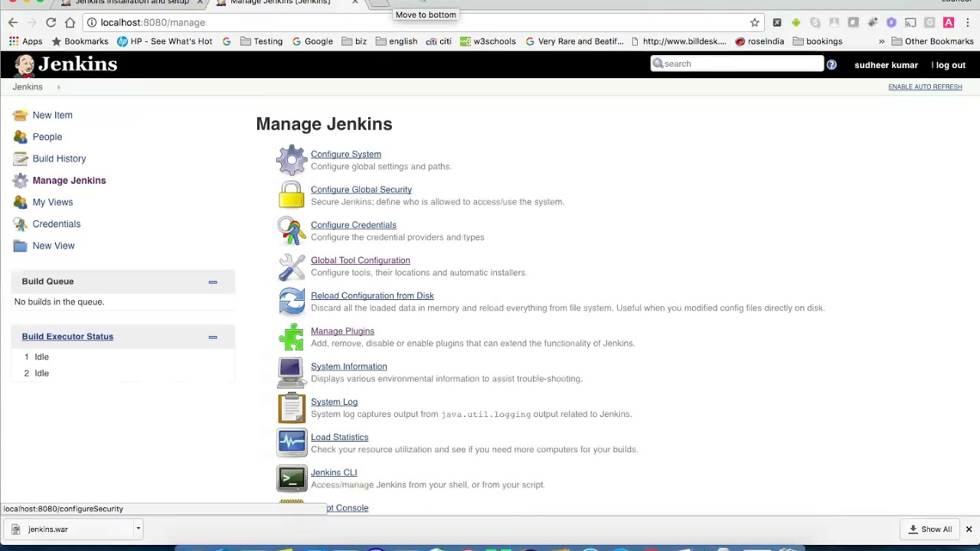Click the search help question icon
980x551 pixels.
click(831, 65)
